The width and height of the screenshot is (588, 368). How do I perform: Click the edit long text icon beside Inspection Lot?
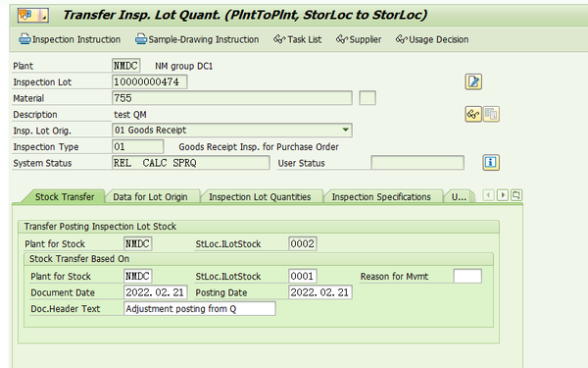click(473, 81)
